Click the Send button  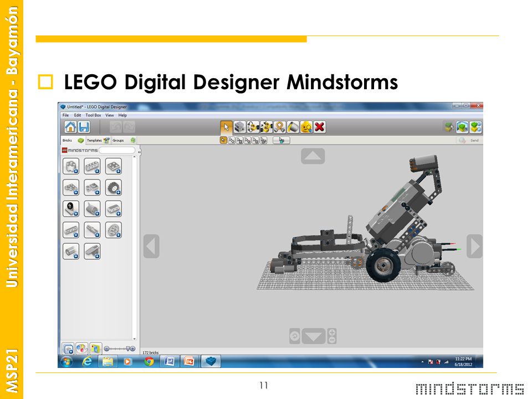point(469,140)
